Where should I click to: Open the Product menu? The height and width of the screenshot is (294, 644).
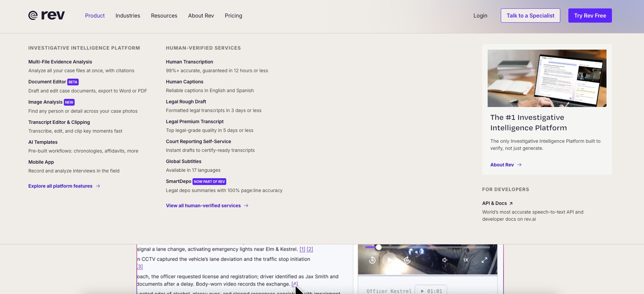(95, 16)
